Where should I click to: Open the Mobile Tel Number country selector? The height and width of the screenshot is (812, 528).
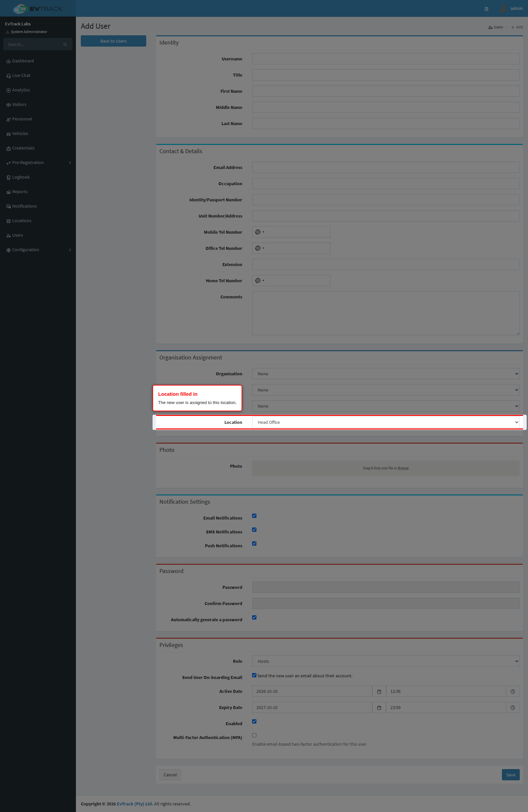coord(260,232)
